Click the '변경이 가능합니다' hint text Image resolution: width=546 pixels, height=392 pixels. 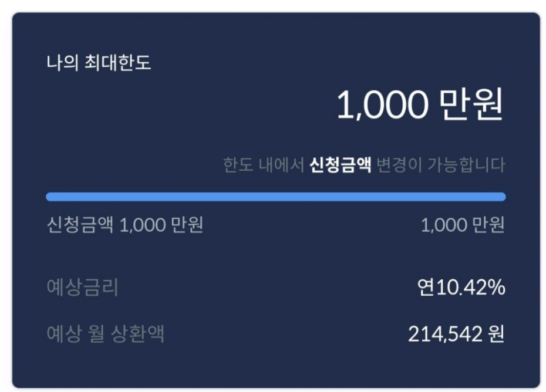click(x=440, y=165)
